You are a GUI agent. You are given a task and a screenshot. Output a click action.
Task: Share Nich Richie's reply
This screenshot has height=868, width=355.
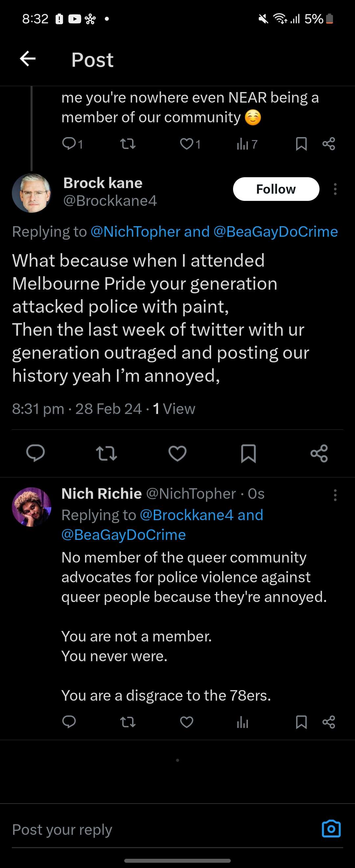pos(329,722)
